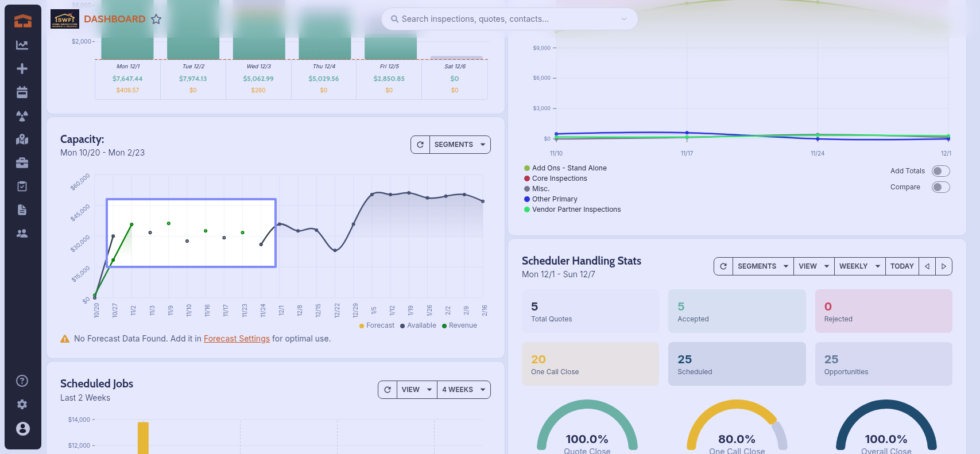The image size is (980, 454).
Task: Open the briefcase icon in sidebar
Action: coord(22,163)
